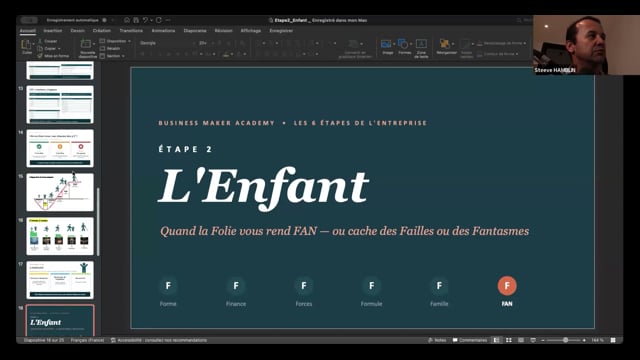This screenshot has height=360, width=640.
Task: Click Mise en forme format painter
Action: coord(53,56)
